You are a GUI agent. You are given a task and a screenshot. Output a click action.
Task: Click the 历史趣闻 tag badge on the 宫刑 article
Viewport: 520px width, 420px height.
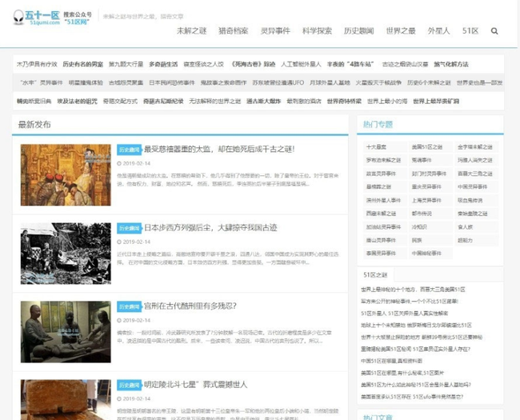click(128, 306)
